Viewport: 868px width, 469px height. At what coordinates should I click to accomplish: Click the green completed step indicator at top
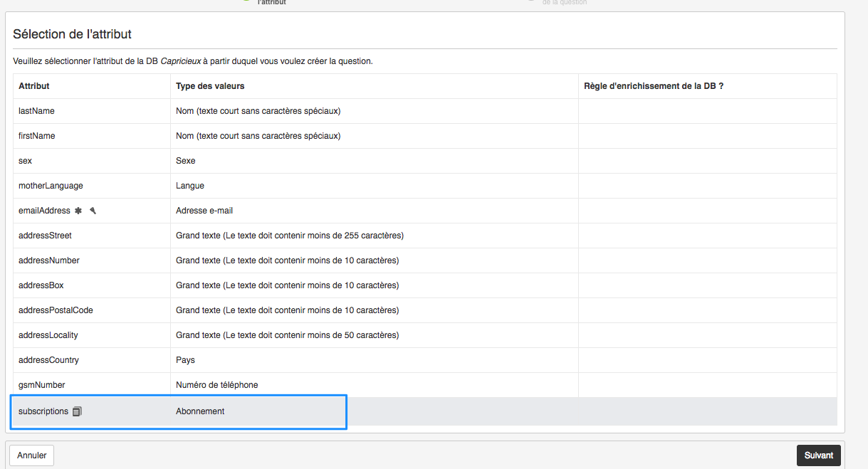coord(246,1)
